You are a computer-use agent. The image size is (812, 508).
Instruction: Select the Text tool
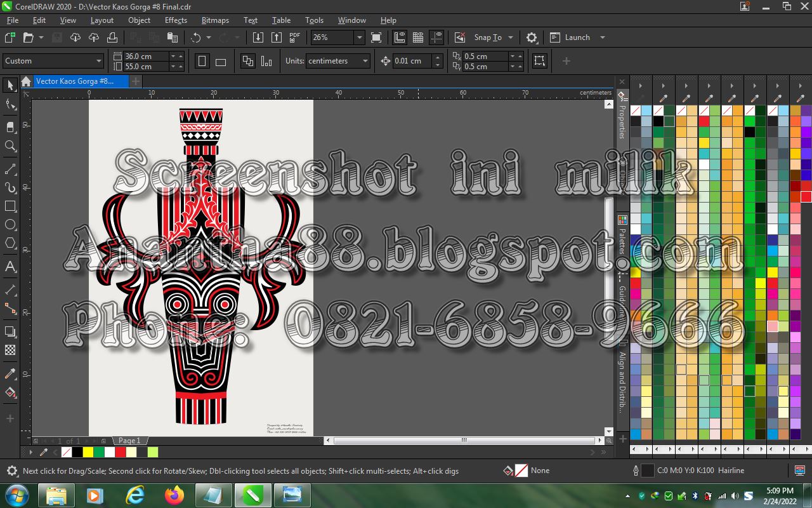(x=10, y=267)
